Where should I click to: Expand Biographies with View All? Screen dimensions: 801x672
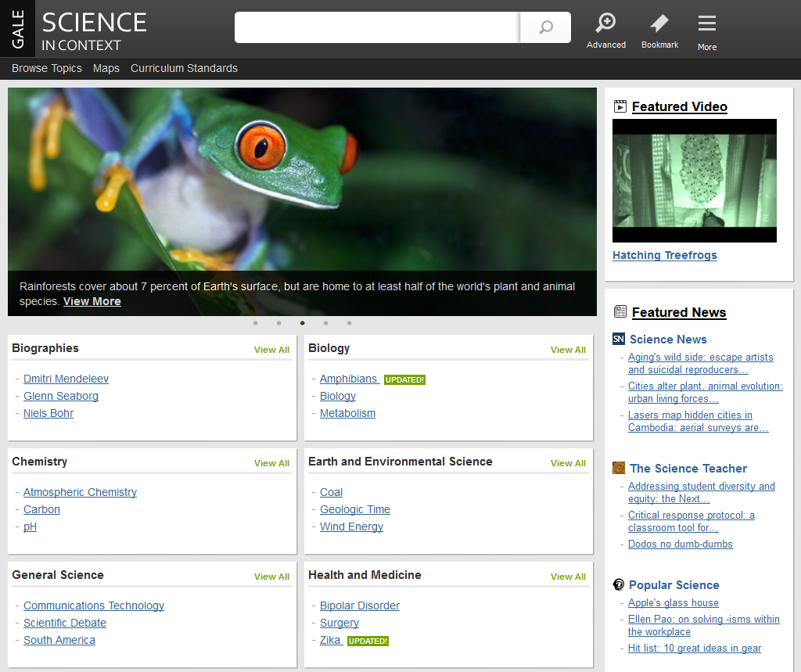click(271, 350)
